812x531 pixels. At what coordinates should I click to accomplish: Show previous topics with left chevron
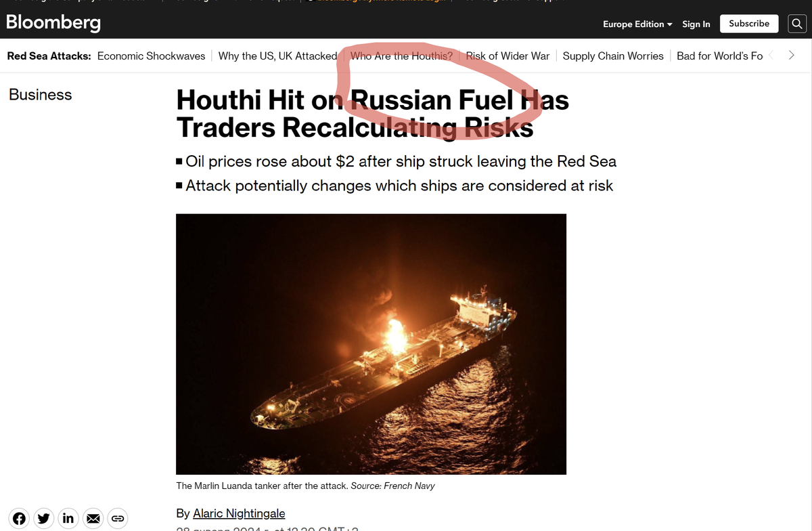pyautogui.click(x=772, y=56)
